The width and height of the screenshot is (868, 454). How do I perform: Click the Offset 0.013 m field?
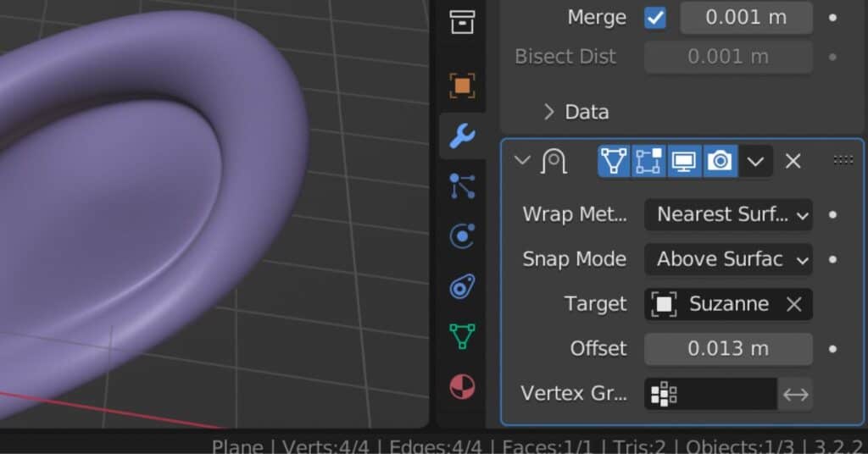[x=728, y=349]
